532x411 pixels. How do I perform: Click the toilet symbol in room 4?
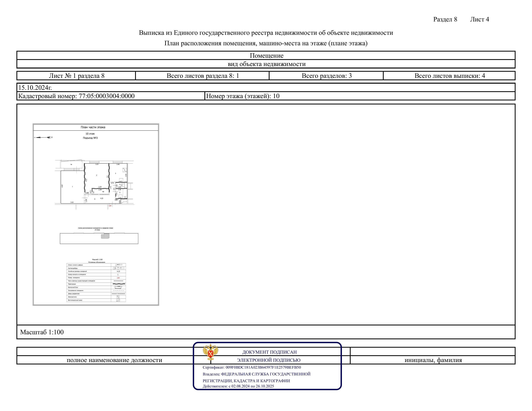(123, 185)
